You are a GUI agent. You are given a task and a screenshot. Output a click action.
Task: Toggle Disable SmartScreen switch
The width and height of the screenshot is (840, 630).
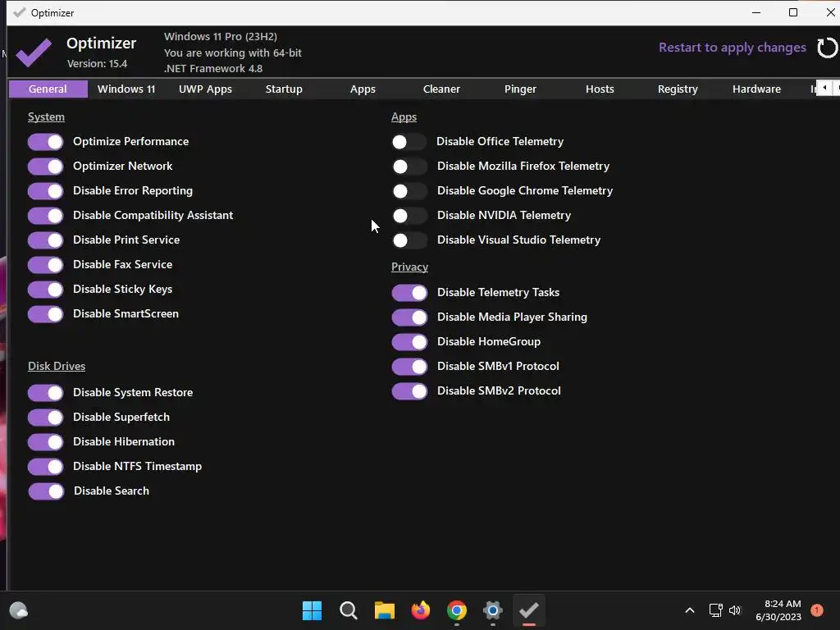tap(46, 314)
